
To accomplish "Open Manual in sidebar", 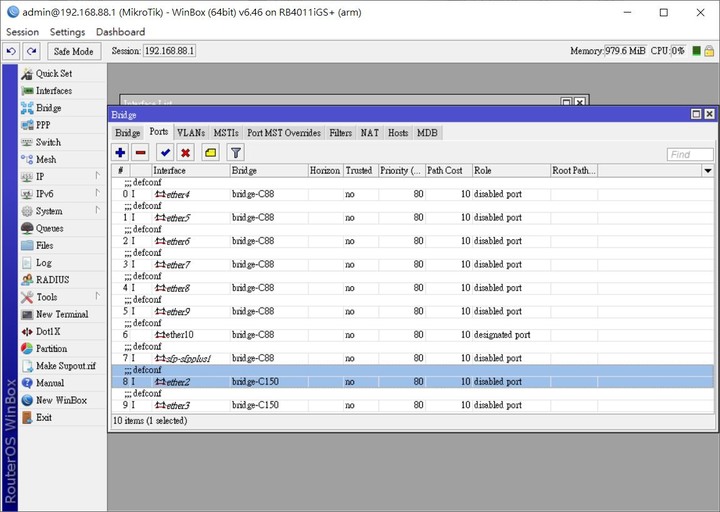I will click(x=62, y=383).
